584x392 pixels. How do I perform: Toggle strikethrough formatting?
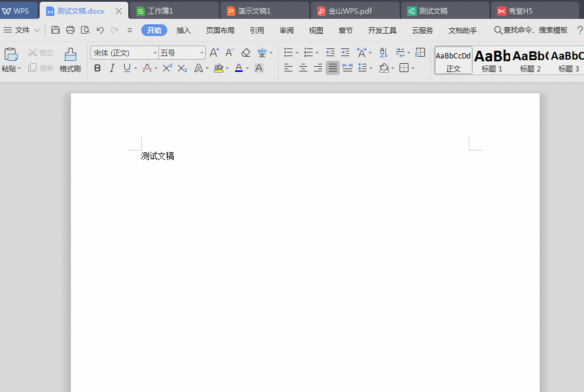point(147,68)
